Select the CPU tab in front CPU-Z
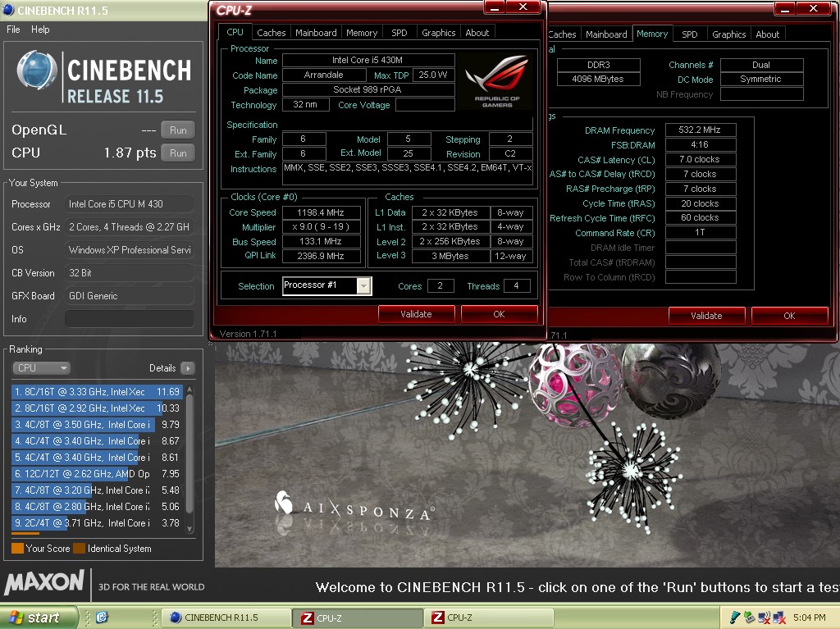The image size is (840, 629). (x=235, y=32)
